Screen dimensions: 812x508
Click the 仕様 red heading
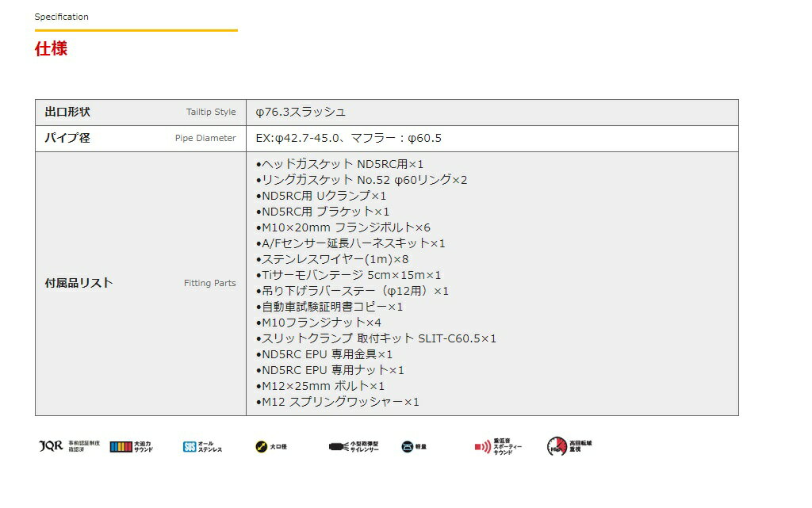coord(51,49)
